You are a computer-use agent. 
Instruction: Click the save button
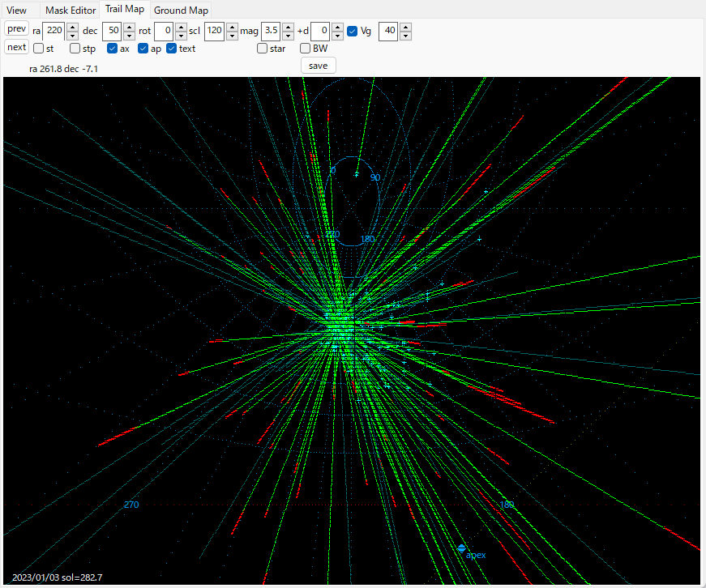318,66
